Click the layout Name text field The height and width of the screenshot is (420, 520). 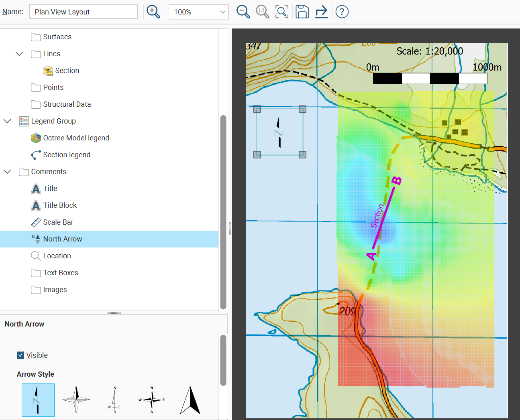click(84, 12)
